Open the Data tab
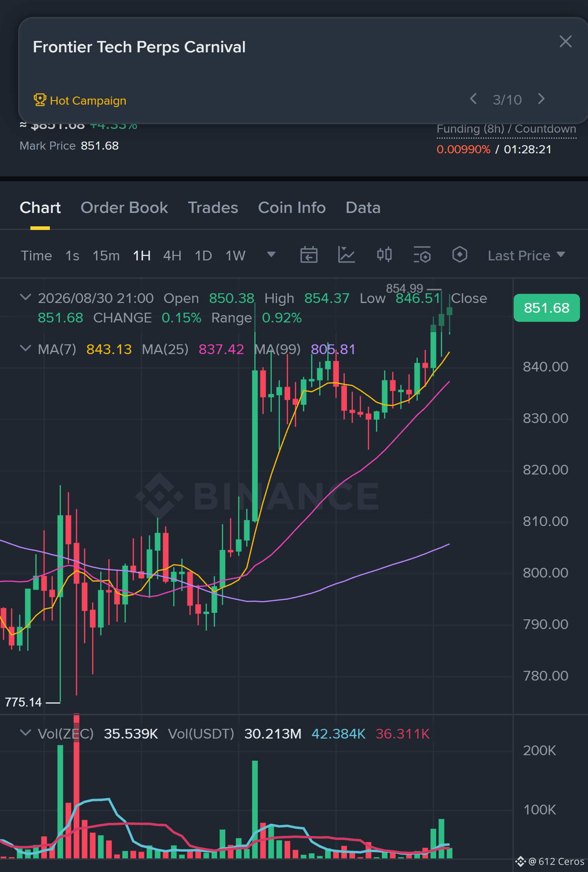This screenshot has width=588, height=872. point(363,208)
